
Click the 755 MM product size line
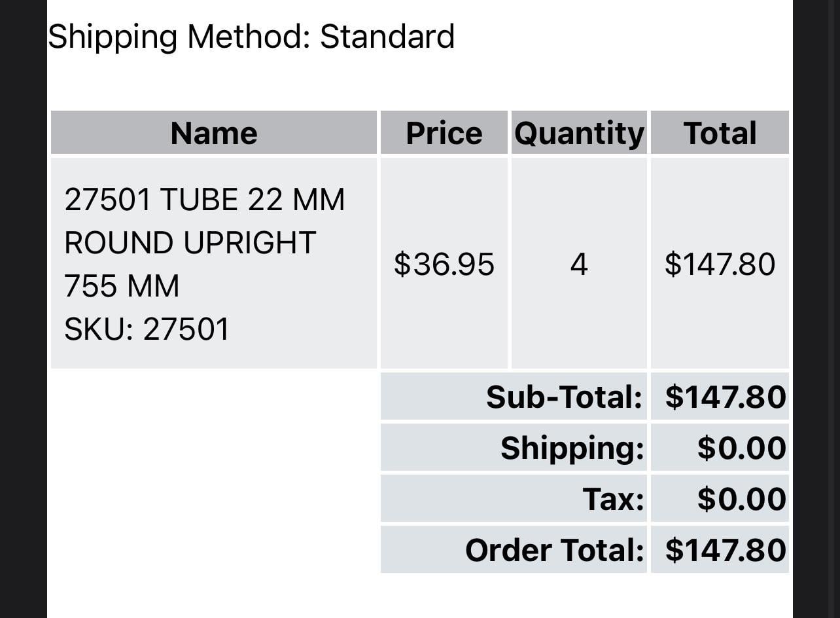(122, 286)
